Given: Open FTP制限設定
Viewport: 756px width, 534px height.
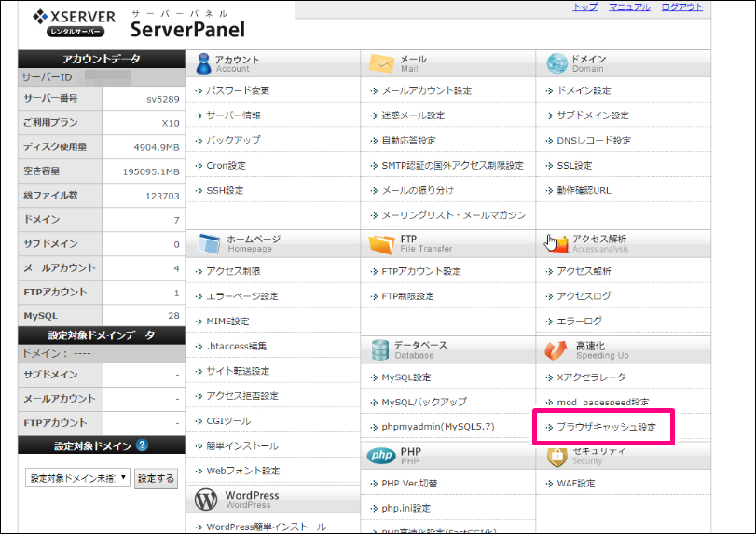Looking at the screenshot, I should [408, 296].
